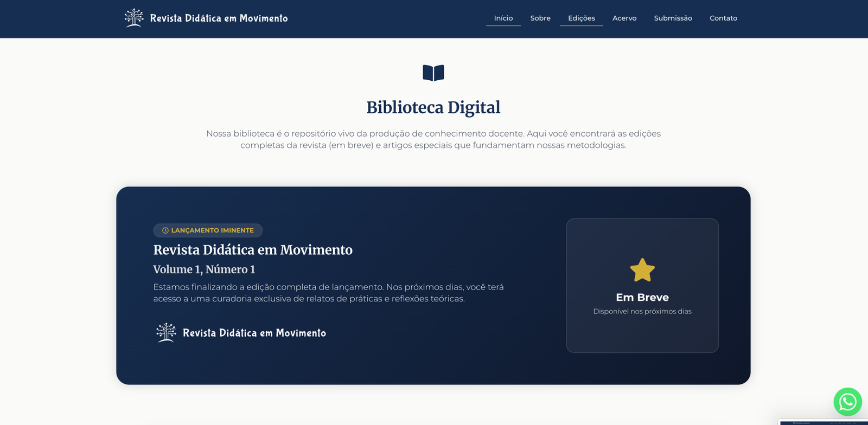The height and width of the screenshot is (425, 868).
Task: Open the Sobre page
Action: click(540, 18)
